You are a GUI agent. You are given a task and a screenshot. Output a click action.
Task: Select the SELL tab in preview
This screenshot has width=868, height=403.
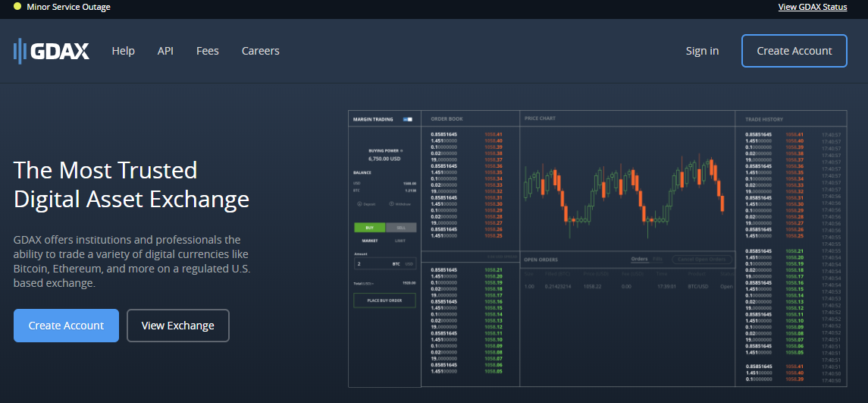(x=401, y=228)
